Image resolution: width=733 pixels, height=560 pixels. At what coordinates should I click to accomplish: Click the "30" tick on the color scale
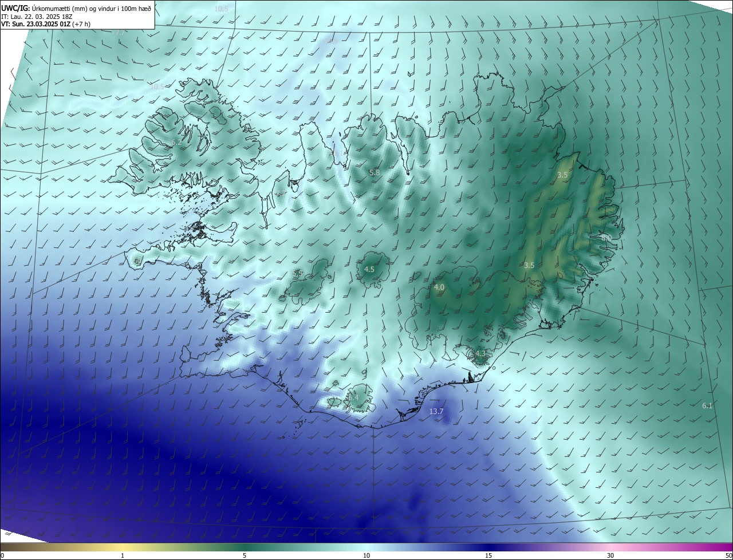(x=610, y=556)
